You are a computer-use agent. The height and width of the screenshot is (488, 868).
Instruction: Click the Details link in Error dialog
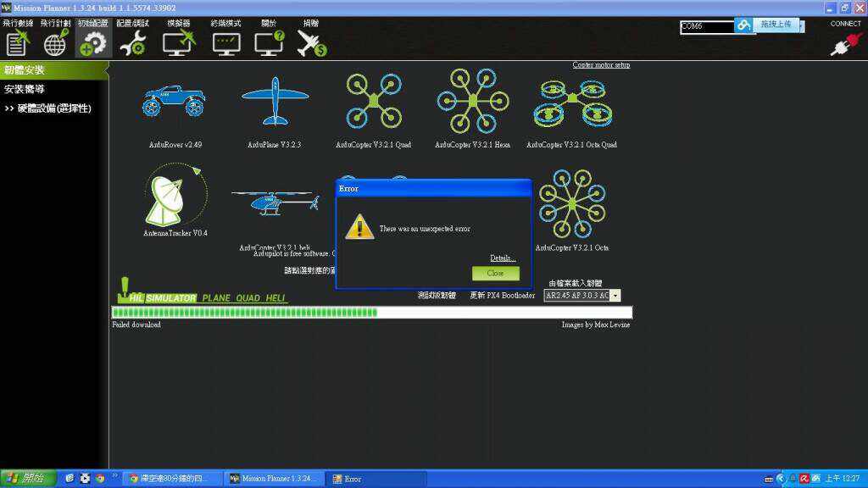pyautogui.click(x=503, y=258)
